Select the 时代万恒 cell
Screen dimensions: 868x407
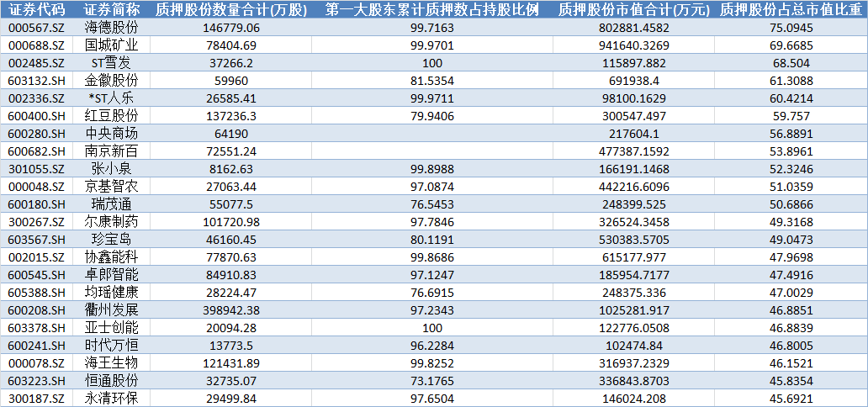tap(111, 346)
